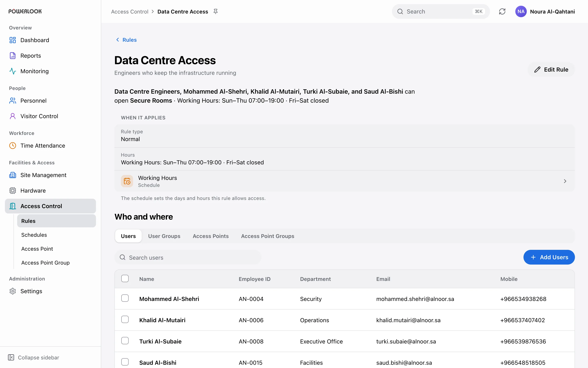Click the back chevron beside Rules
The image size is (588, 368).
pos(118,40)
